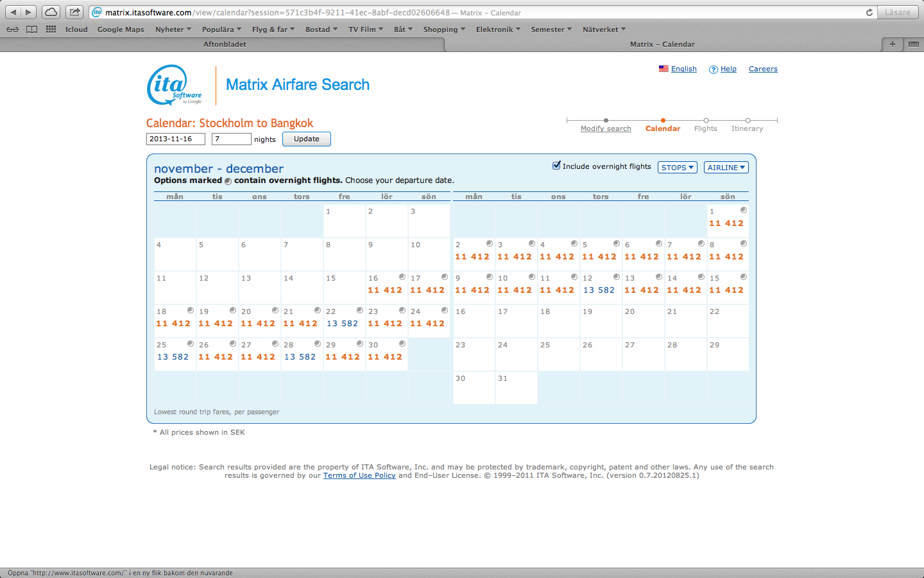Open Top Sites grid icon
924x578 pixels.
coord(51,30)
